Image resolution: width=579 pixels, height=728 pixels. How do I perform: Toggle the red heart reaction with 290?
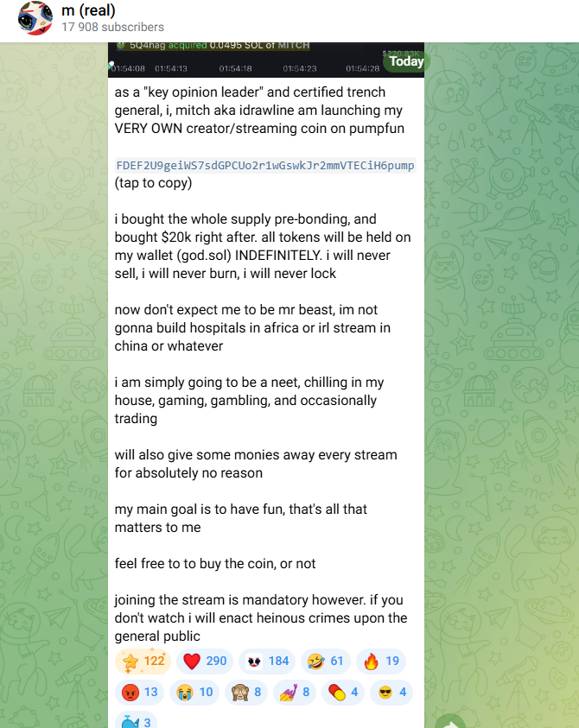click(205, 661)
